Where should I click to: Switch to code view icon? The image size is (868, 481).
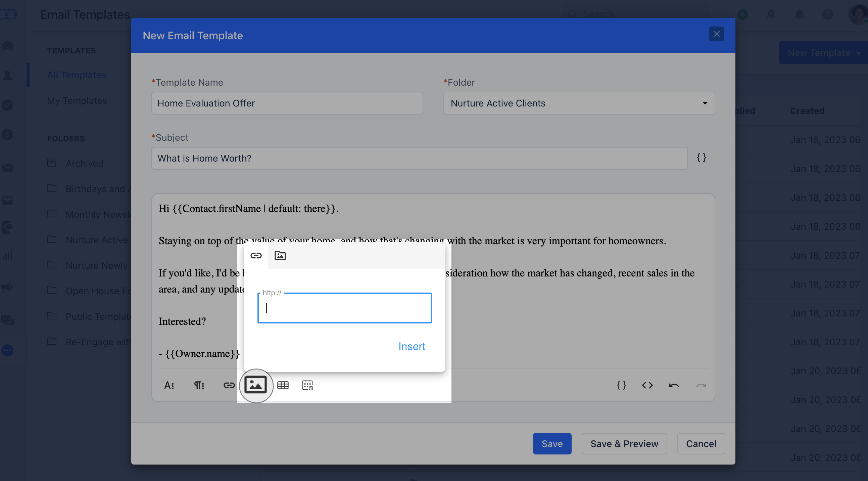tap(647, 385)
